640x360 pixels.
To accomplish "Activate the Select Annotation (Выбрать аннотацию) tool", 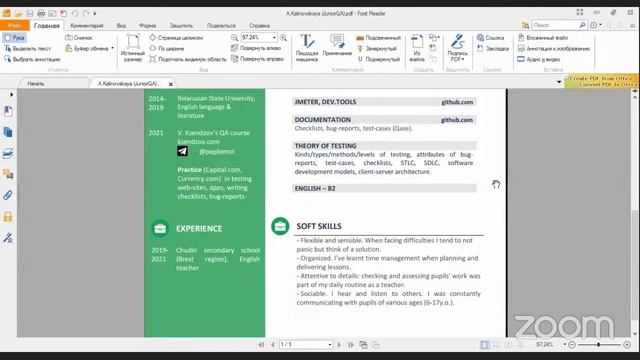I will click(32, 59).
